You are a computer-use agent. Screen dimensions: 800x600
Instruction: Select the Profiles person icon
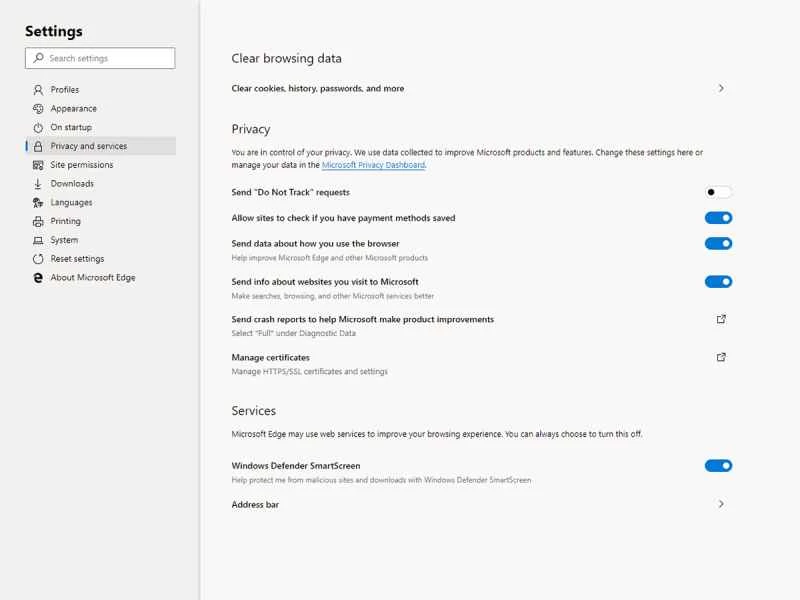point(38,89)
